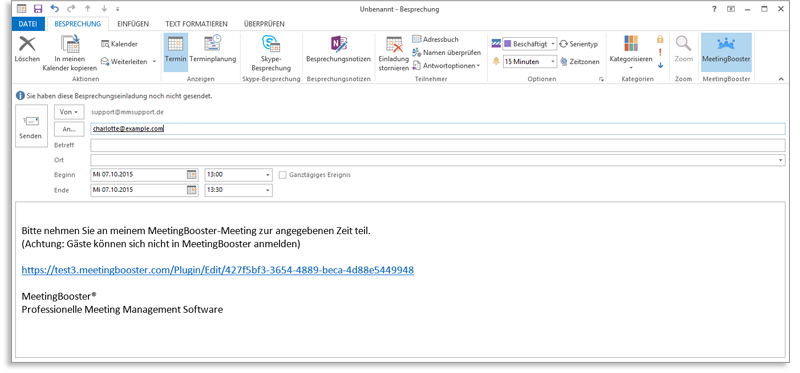Open Kalender from the ribbon
The height and width of the screenshot is (373, 800).
119,44
